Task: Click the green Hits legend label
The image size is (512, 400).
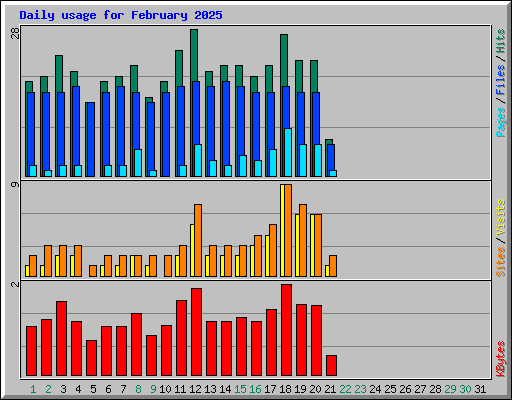Action: click(x=500, y=41)
